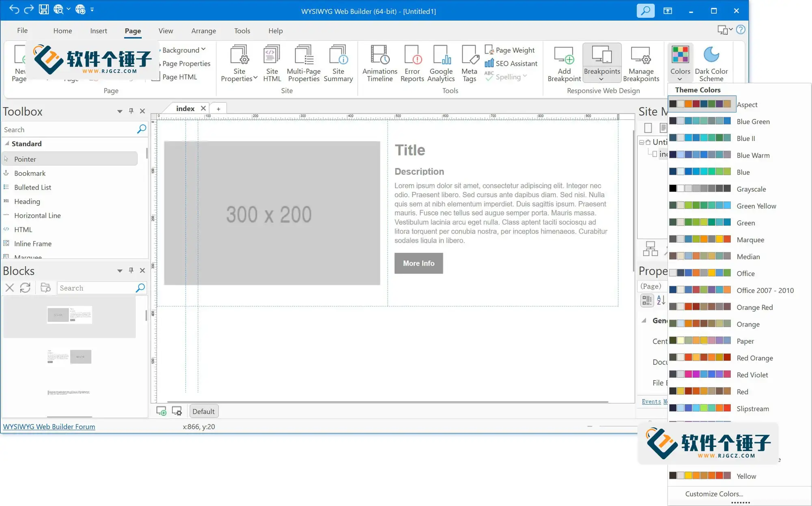812x506 pixels.
Task: Open the Spelling dropdown
Action: (506, 77)
